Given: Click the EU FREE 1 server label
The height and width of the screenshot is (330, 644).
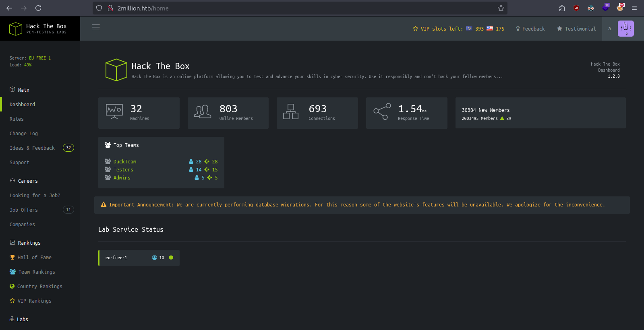Looking at the screenshot, I should pos(40,58).
